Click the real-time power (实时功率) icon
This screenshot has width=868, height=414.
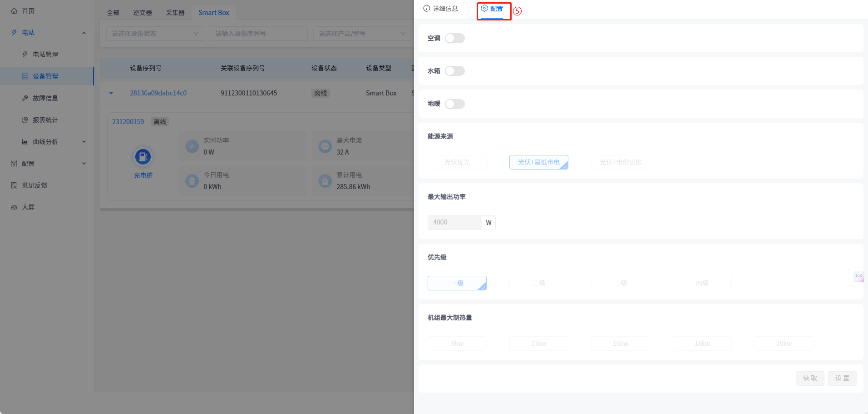pyautogui.click(x=192, y=146)
